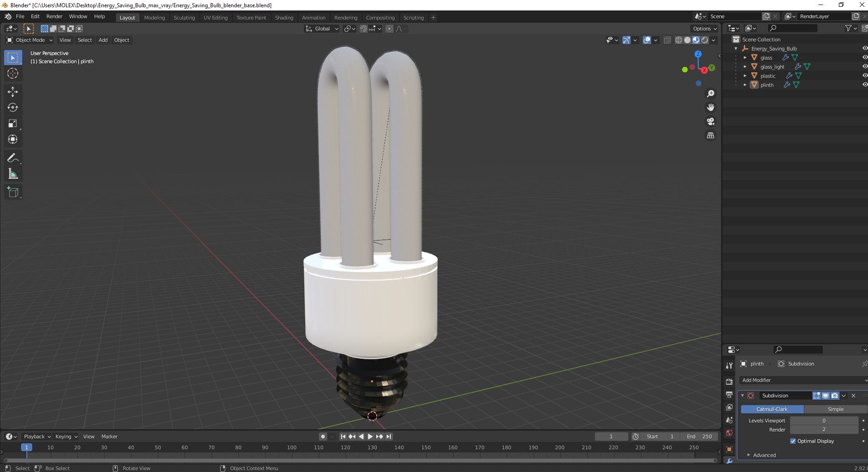Hide the plastic object in outliner
The height and width of the screenshot is (472, 868).
tap(864, 75)
